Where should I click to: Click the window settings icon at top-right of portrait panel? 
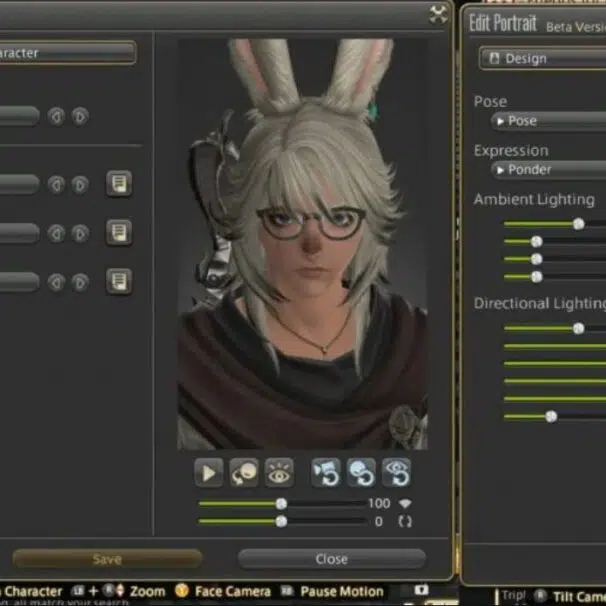tap(438, 14)
